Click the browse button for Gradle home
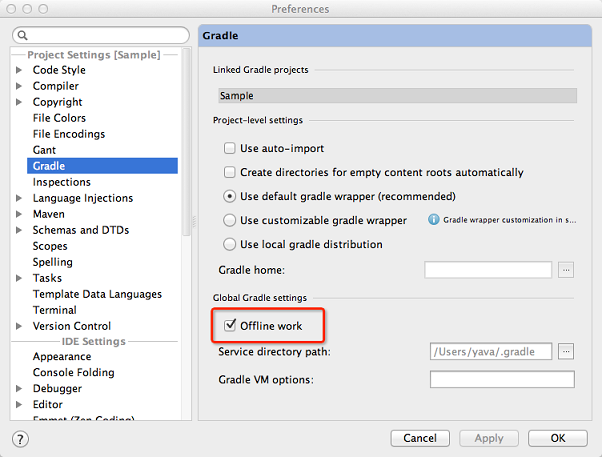The image size is (602, 457). tap(566, 270)
